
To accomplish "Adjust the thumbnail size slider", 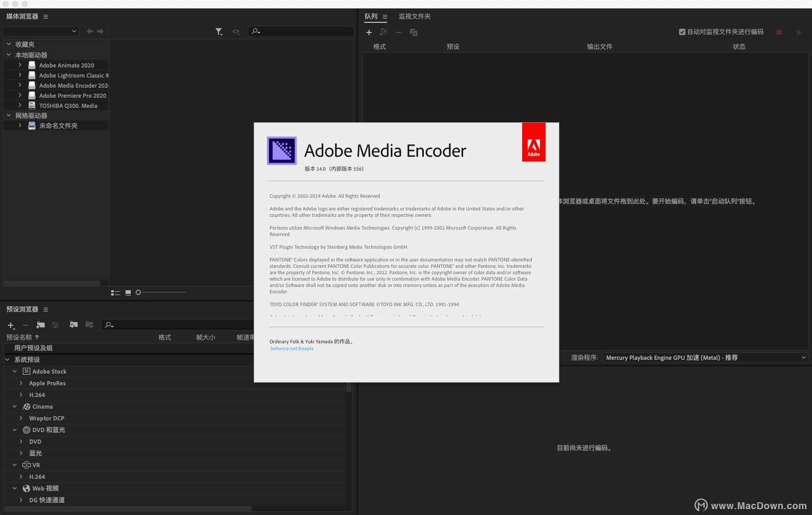I will 138,292.
